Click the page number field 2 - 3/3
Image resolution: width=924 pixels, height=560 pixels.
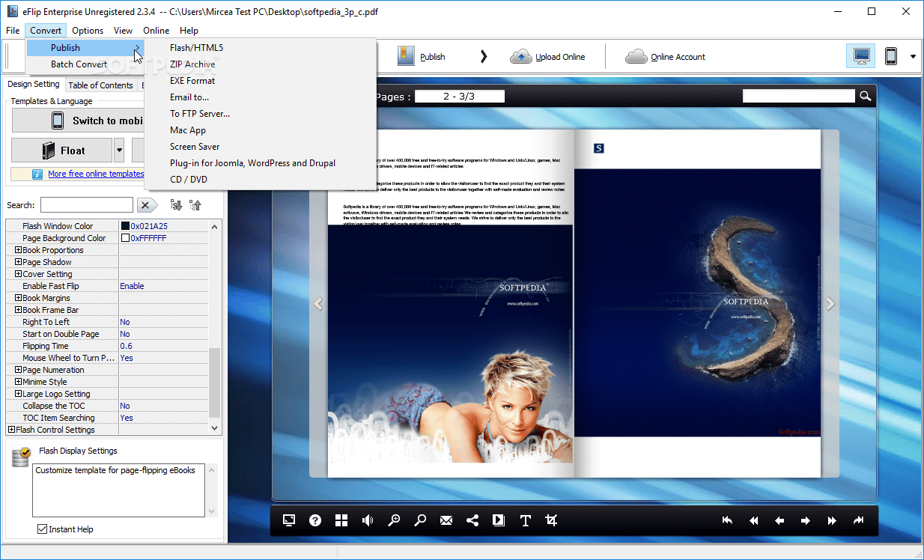pyautogui.click(x=460, y=96)
